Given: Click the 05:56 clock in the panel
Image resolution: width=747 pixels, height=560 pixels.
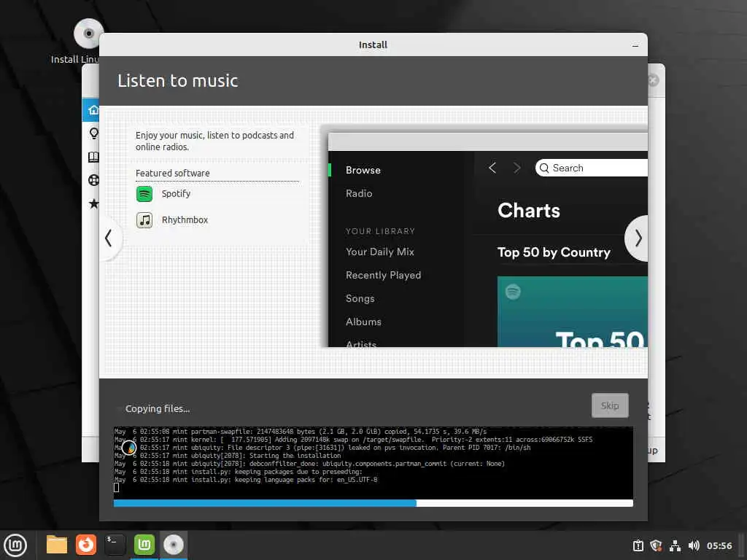Looking at the screenshot, I should (719, 545).
